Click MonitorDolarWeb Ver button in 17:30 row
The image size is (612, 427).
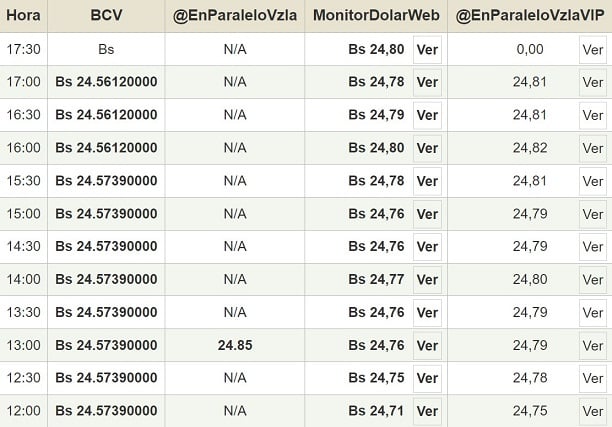(x=427, y=49)
